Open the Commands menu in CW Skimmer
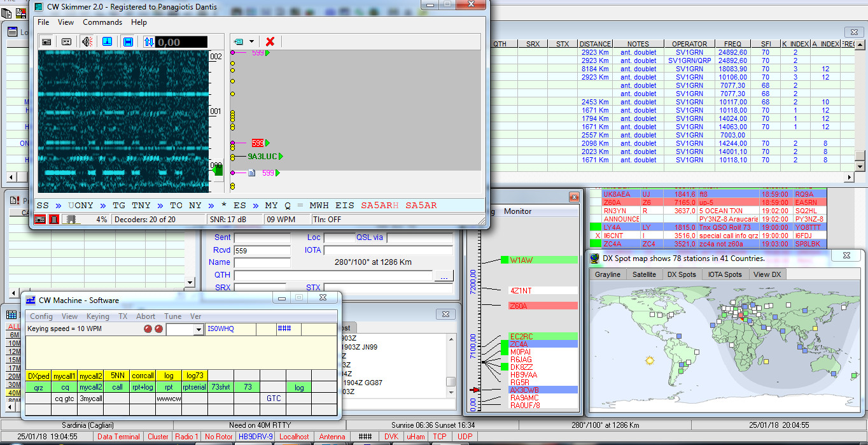 point(102,22)
